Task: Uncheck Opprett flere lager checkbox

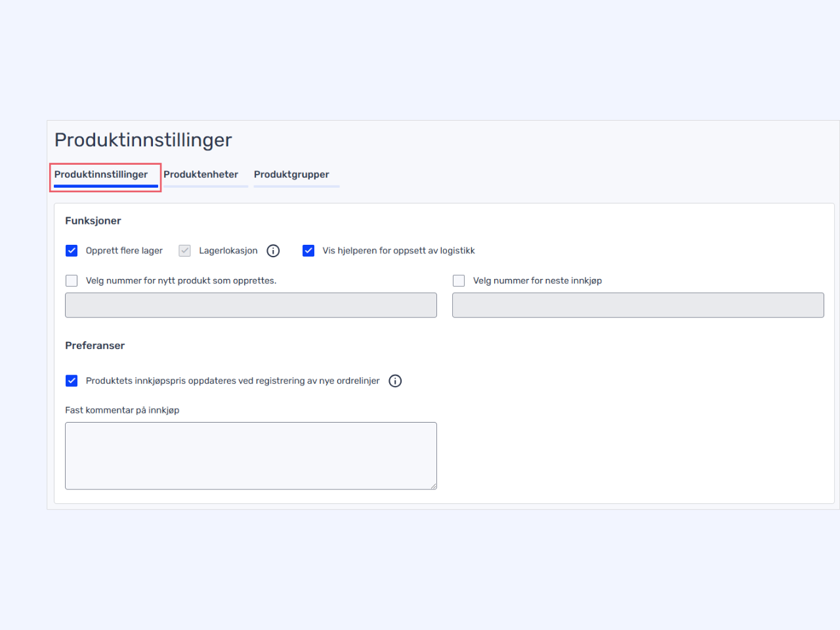Action: (x=72, y=251)
